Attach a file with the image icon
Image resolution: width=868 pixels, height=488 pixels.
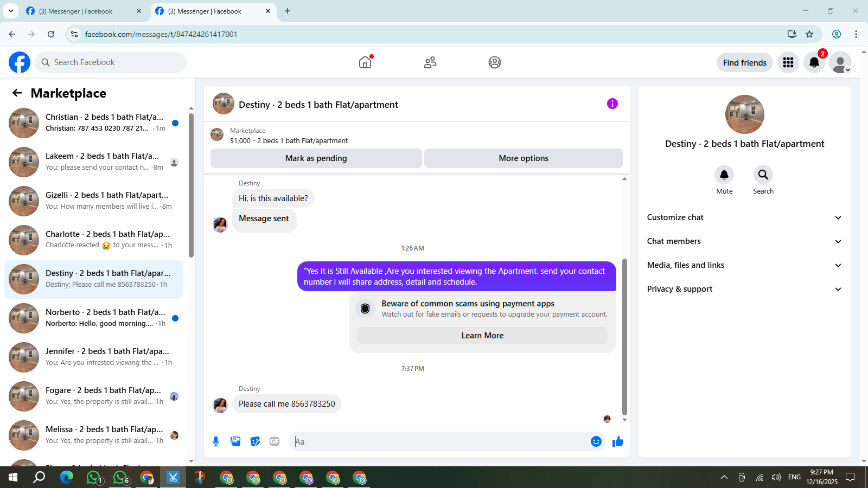pos(235,441)
